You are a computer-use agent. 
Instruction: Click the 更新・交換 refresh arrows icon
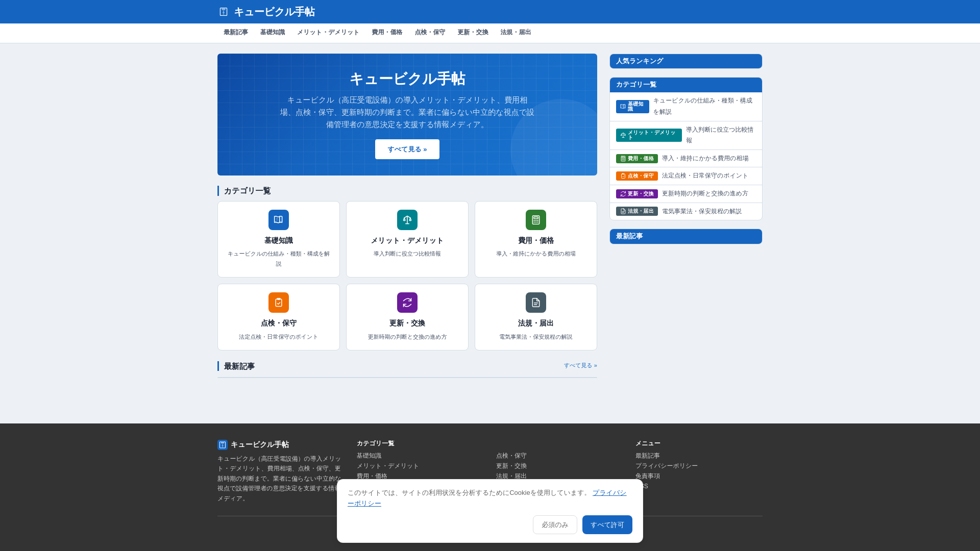coord(407,303)
